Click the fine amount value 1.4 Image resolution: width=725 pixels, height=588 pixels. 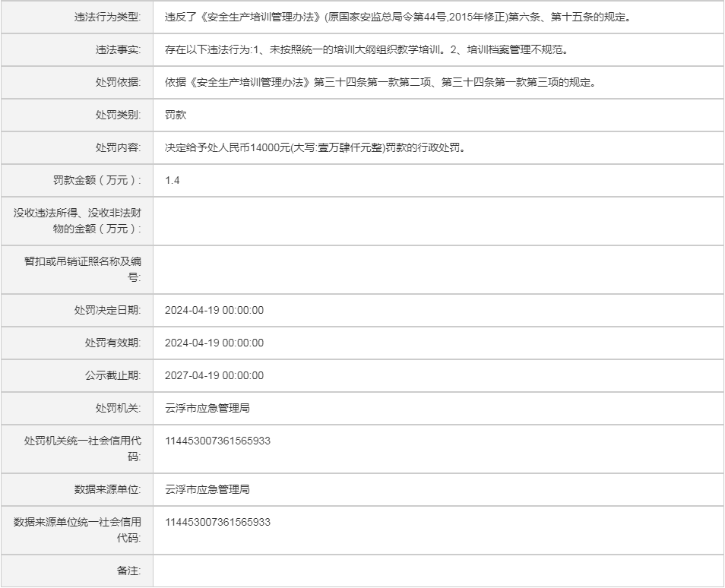[x=173, y=180]
